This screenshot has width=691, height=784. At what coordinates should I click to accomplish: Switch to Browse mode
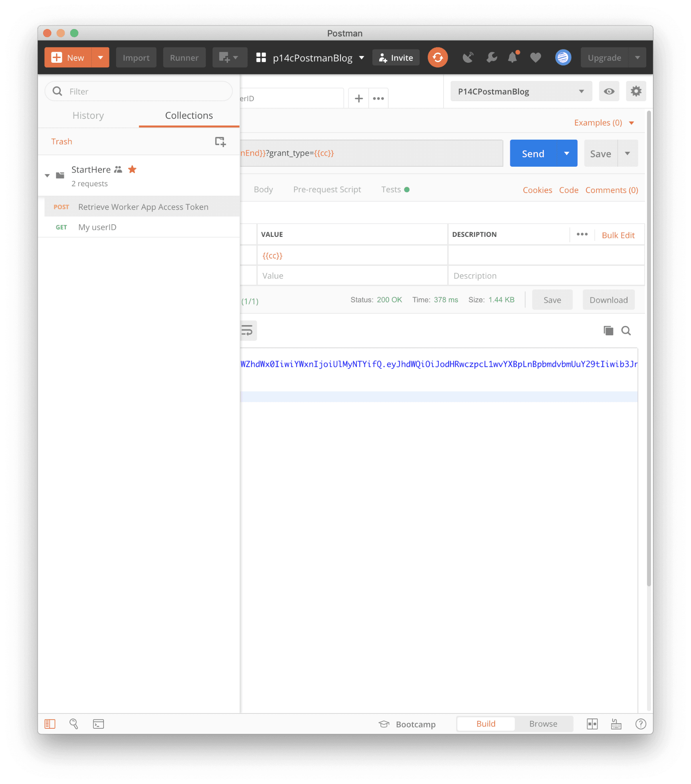(543, 724)
